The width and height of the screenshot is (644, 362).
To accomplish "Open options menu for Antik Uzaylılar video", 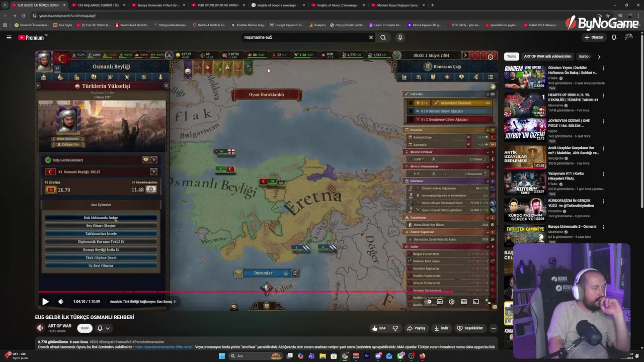I will [603, 148].
